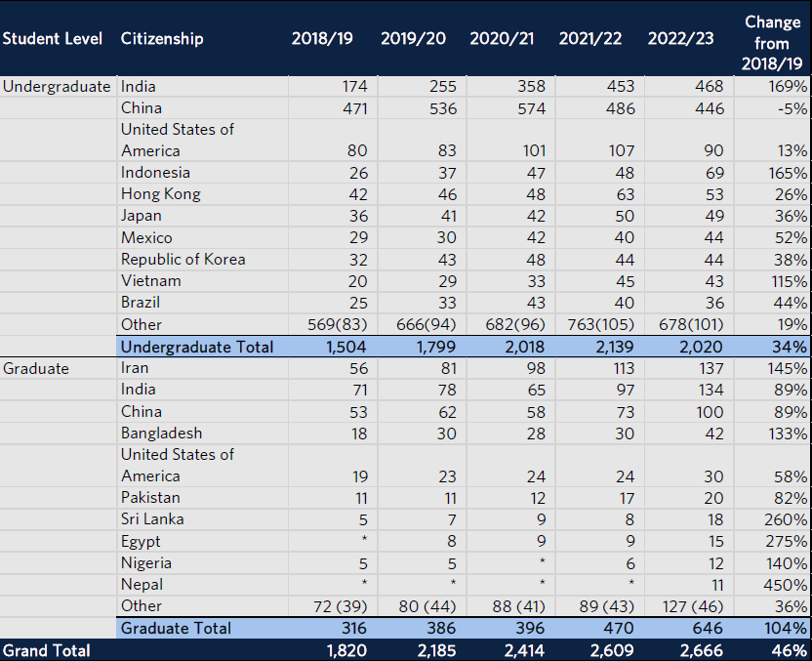This screenshot has width=812, height=661.
Task: Select Undergraduate Total value 1,504
Action: tap(346, 347)
